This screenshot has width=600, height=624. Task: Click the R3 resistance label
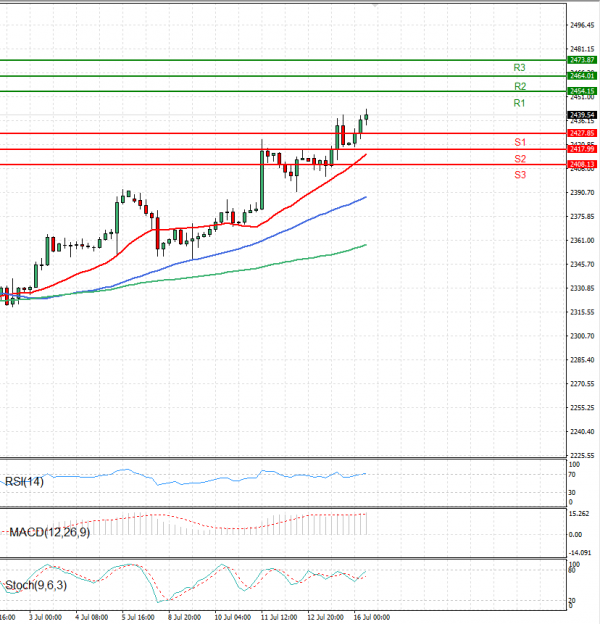click(519, 68)
